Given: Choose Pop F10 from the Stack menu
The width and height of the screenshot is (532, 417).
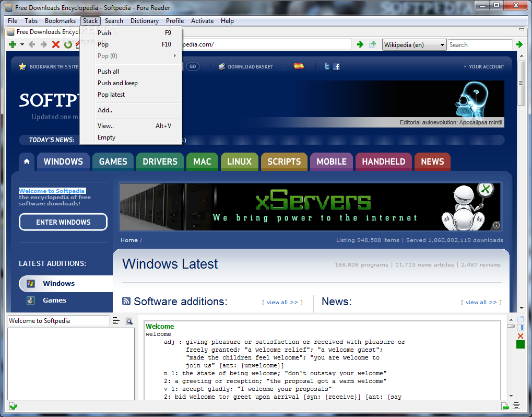Looking at the screenshot, I should [131, 44].
